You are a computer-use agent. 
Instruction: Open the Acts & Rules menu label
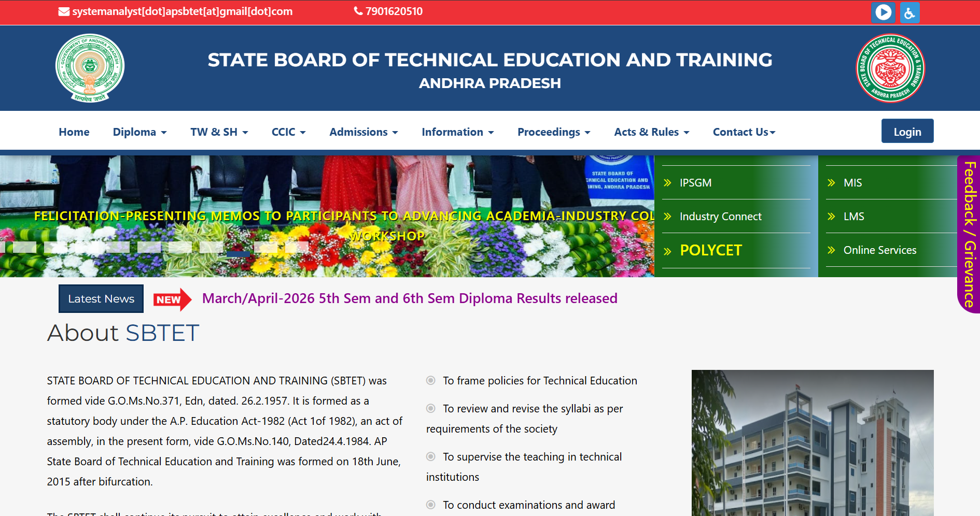[646, 132]
